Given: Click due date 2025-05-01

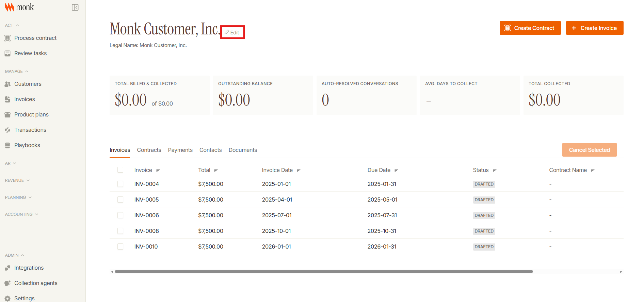Looking at the screenshot, I should tap(383, 200).
